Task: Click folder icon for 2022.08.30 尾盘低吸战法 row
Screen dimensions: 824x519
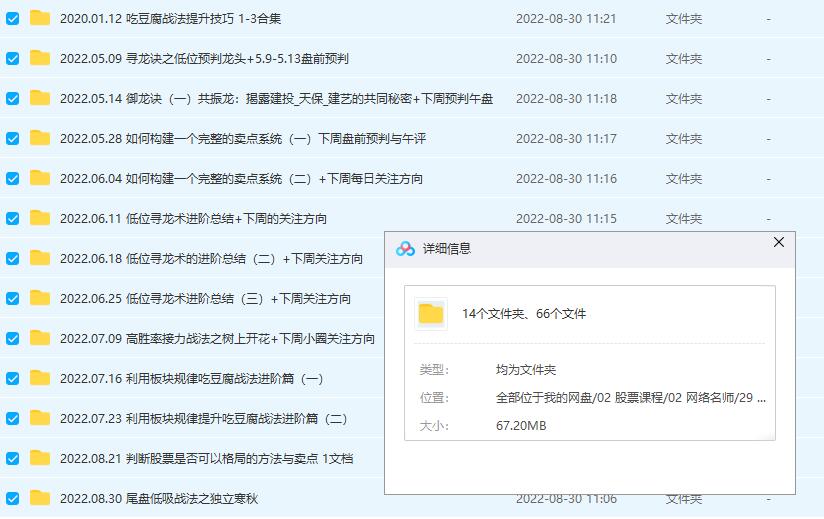Action: [x=40, y=498]
